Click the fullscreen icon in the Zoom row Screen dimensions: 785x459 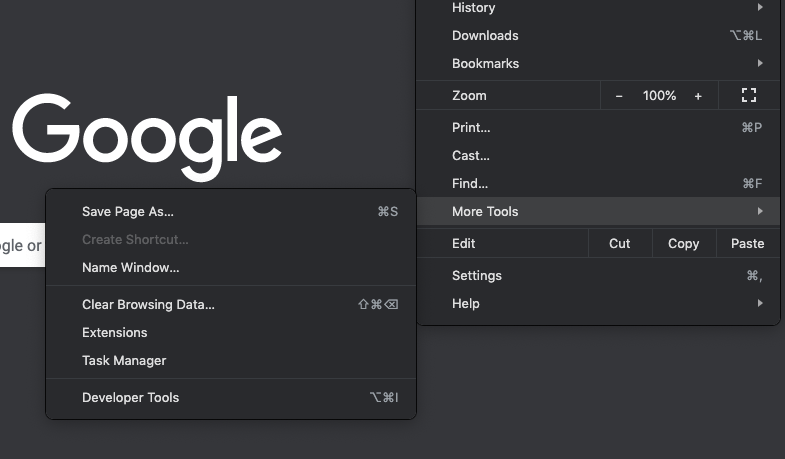click(x=749, y=95)
